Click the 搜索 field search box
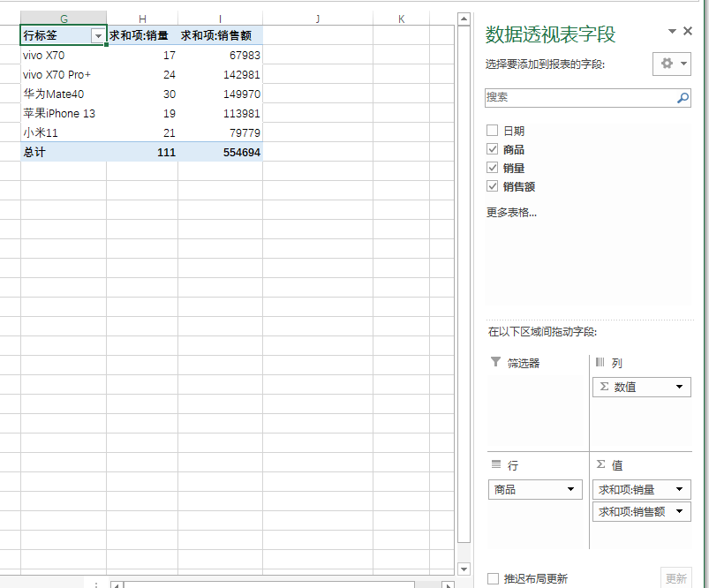 tap(587, 98)
